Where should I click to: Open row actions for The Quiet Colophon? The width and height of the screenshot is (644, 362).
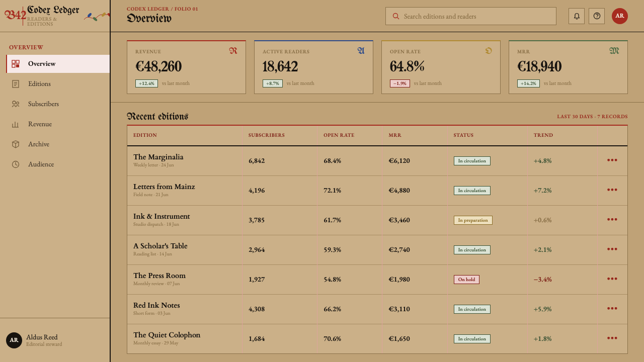tap(612, 338)
